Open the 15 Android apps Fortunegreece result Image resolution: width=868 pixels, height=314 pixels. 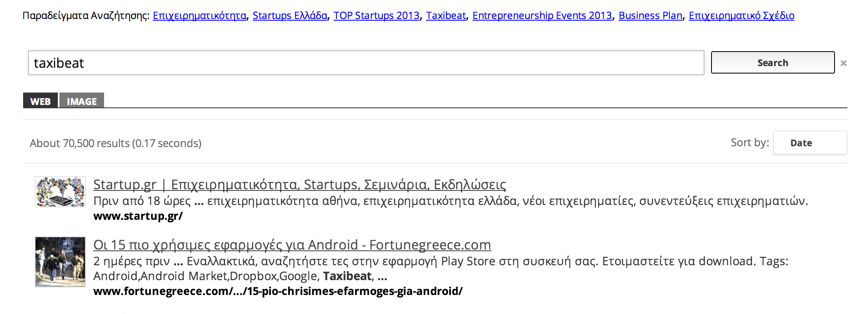point(292,245)
